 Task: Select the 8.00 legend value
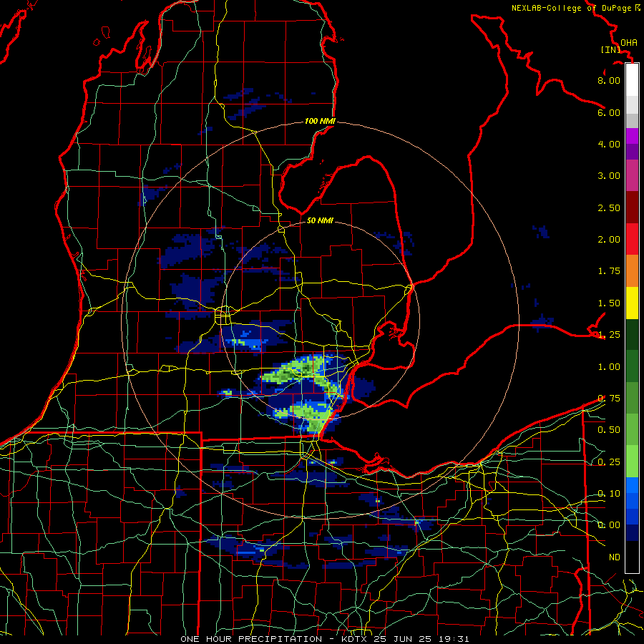[609, 80]
